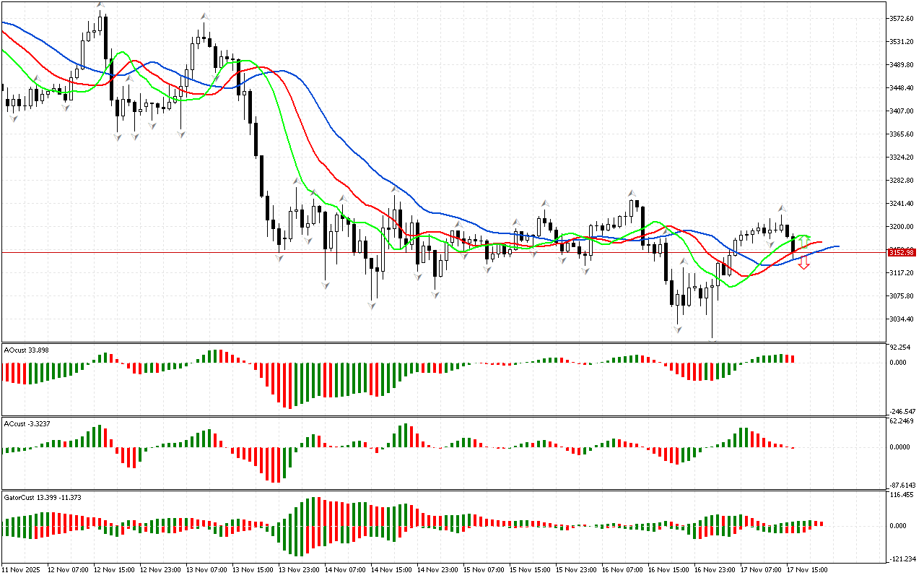Click the latest black candle body
The image size is (924, 578).
pyautogui.click(x=794, y=243)
